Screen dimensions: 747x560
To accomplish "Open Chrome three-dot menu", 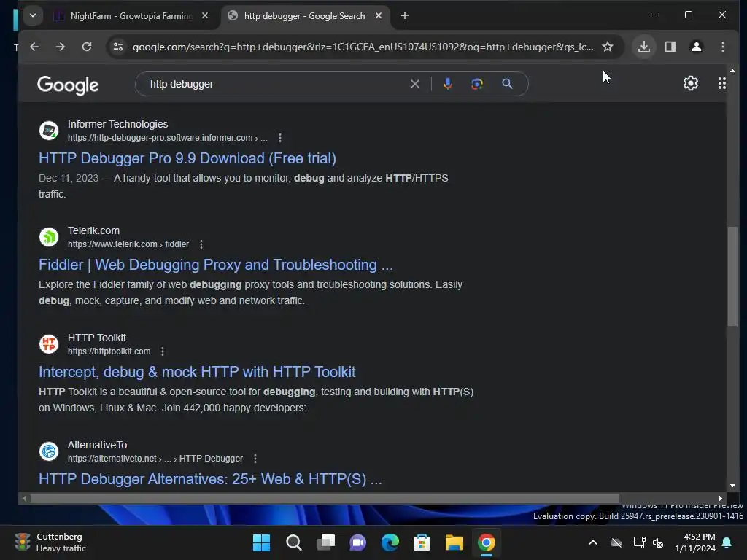I will pos(723,47).
